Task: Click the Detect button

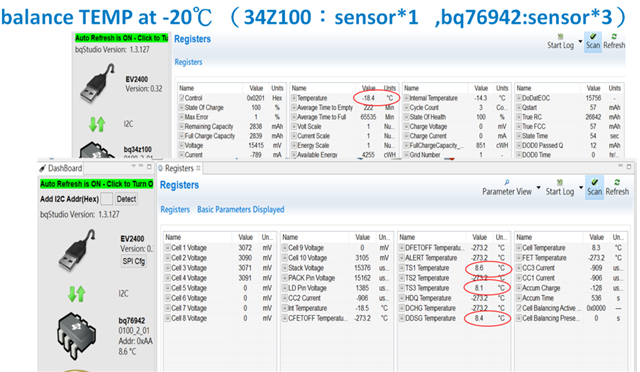Action: click(126, 199)
